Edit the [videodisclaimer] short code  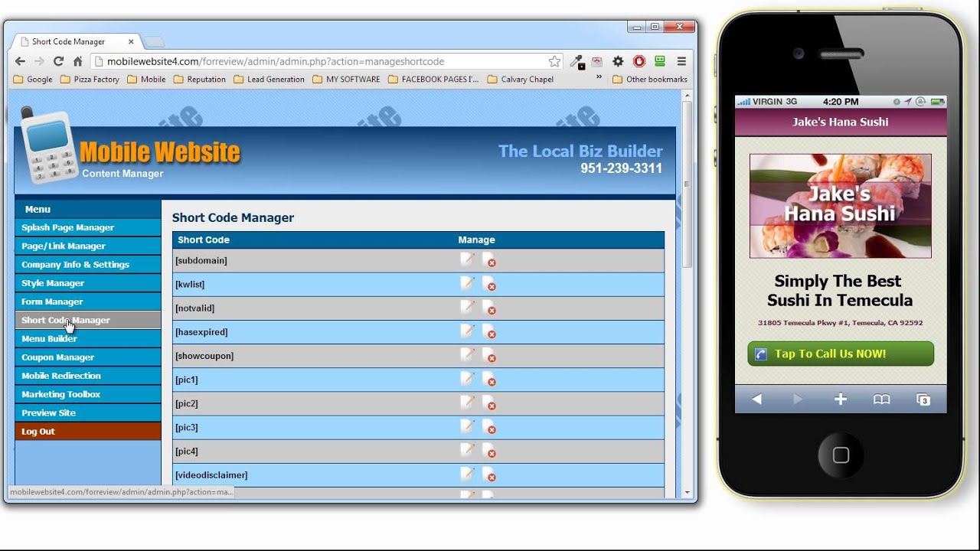click(x=467, y=473)
